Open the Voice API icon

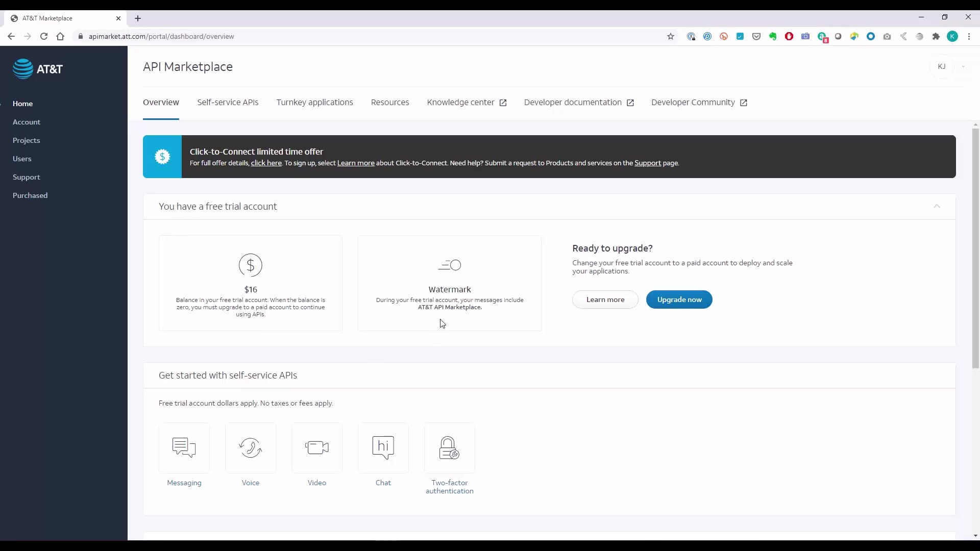251,447
